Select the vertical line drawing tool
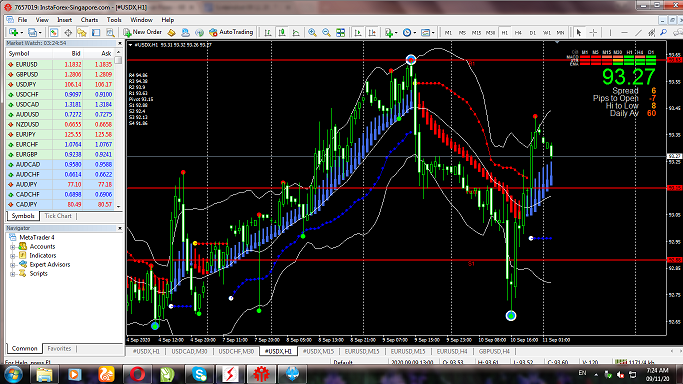The image size is (683, 384). [x=610, y=33]
